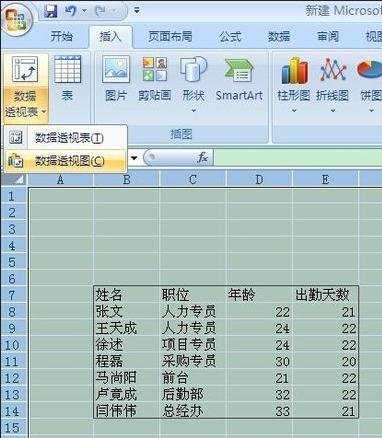Choose 数据透视表(T) from the menu
The width and height of the screenshot is (382, 438).
click(65, 137)
